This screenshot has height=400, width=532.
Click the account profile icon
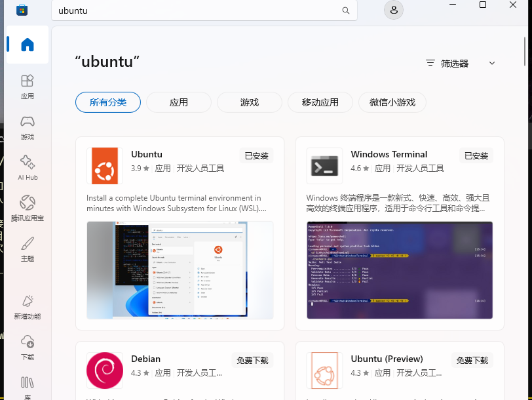click(393, 10)
